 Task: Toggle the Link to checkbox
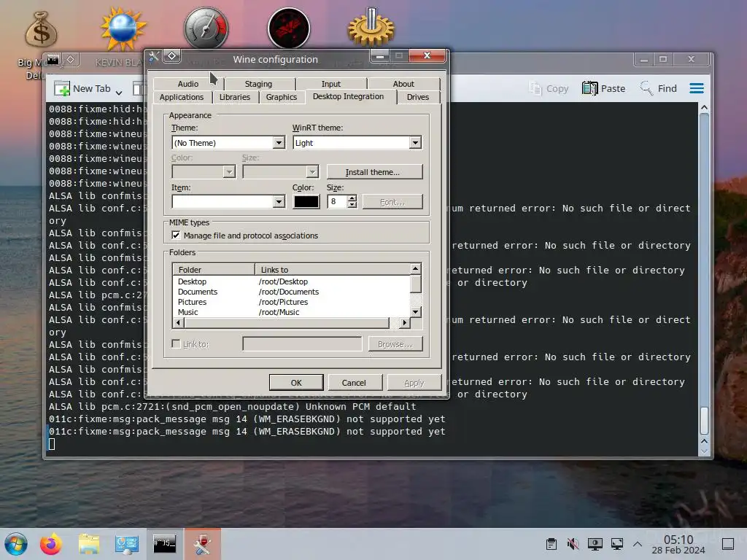pyautogui.click(x=176, y=344)
